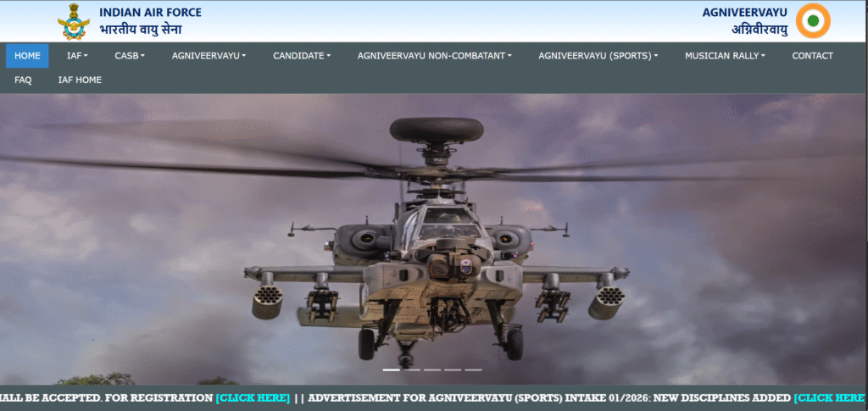Expand the IAF dropdown menu
The height and width of the screenshot is (411, 868).
[77, 56]
